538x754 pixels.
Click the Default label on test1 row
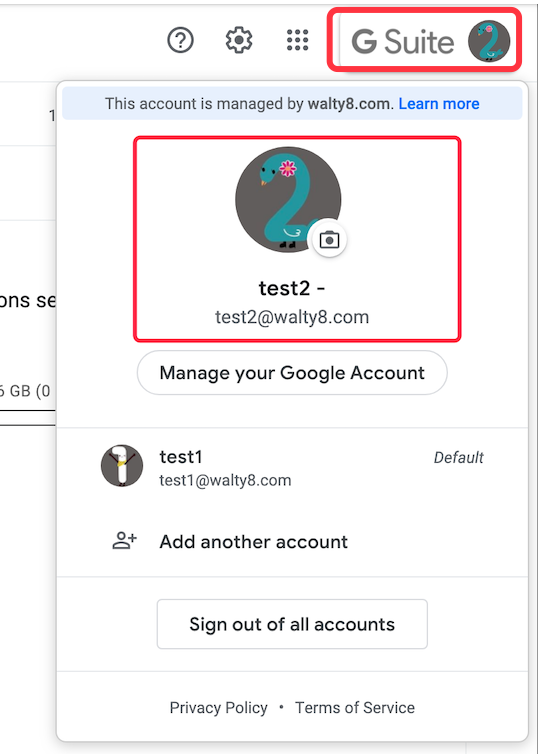pyautogui.click(x=458, y=457)
